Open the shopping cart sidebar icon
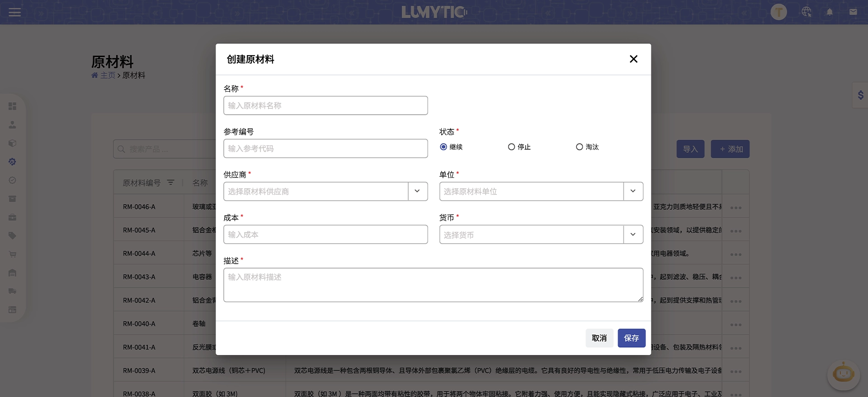 13,255
